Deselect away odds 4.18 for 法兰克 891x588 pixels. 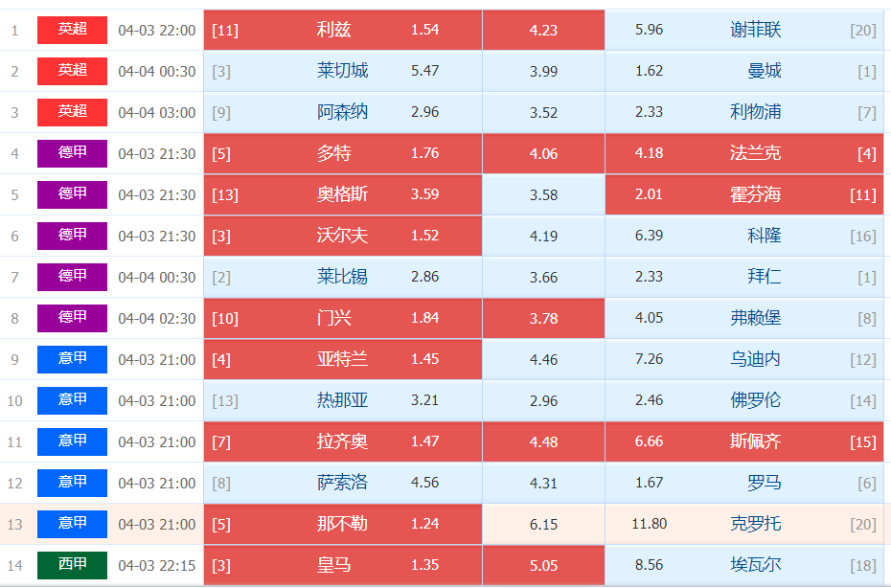pyautogui.click(x=649, y=153)
